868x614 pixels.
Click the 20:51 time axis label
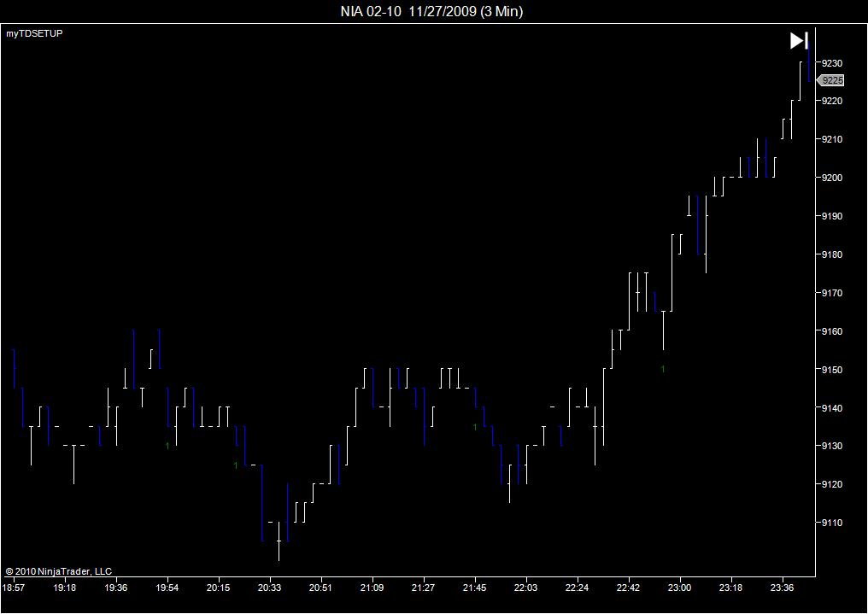[320, 588]
